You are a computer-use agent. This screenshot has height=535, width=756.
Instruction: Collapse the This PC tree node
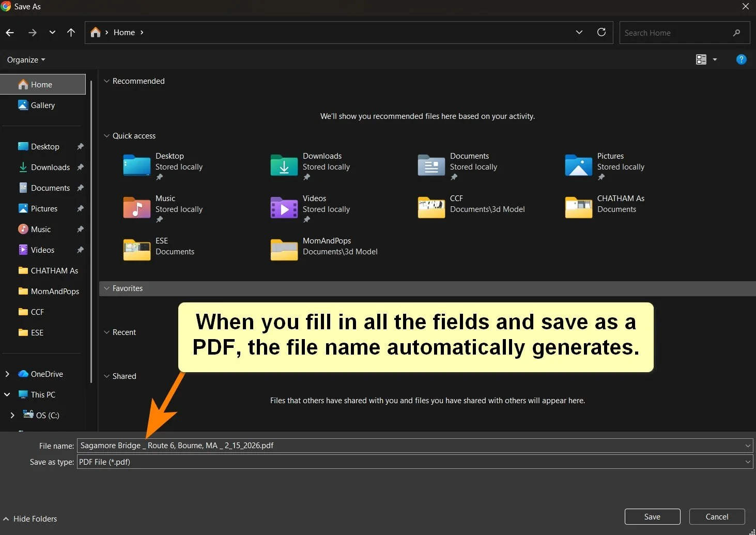[7, 394]
